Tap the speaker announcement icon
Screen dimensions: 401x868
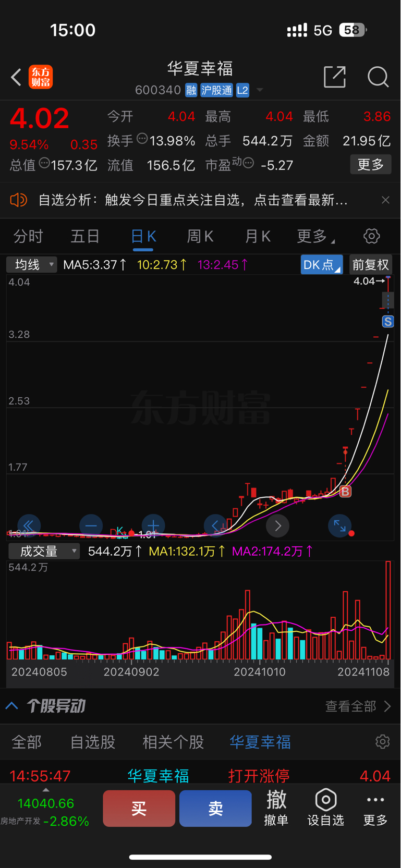tap(18, 200)
